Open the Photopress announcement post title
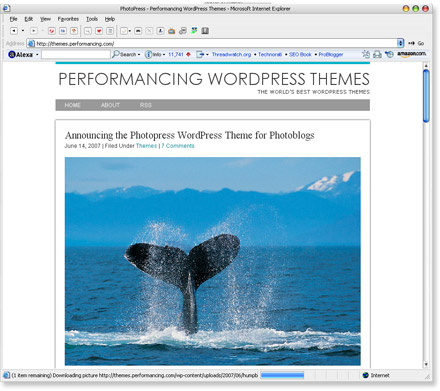Viewport: 440px width, 391px height. point(190,135)
